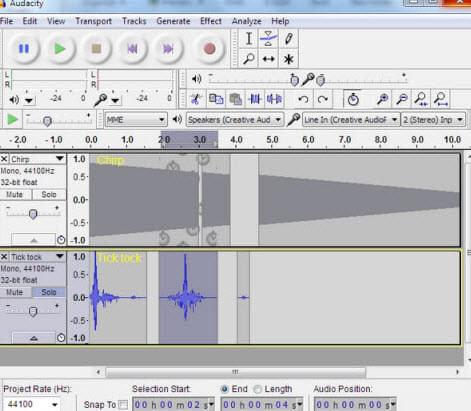The width and height of the screenshot is (471, 411).
Task: Open the View menu
Action: click(56, 21)
